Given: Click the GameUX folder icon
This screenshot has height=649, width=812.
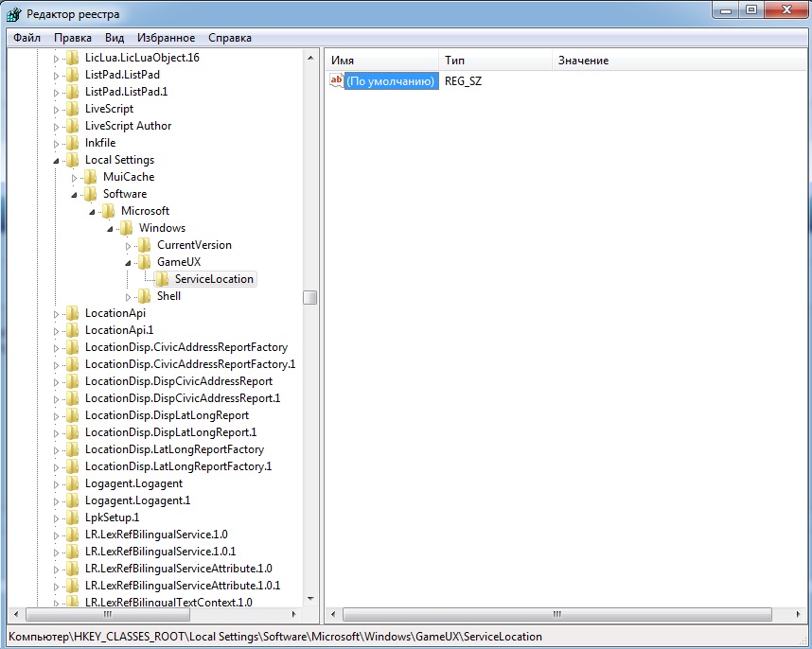Looking at the screenshot, I should [145, 262].
